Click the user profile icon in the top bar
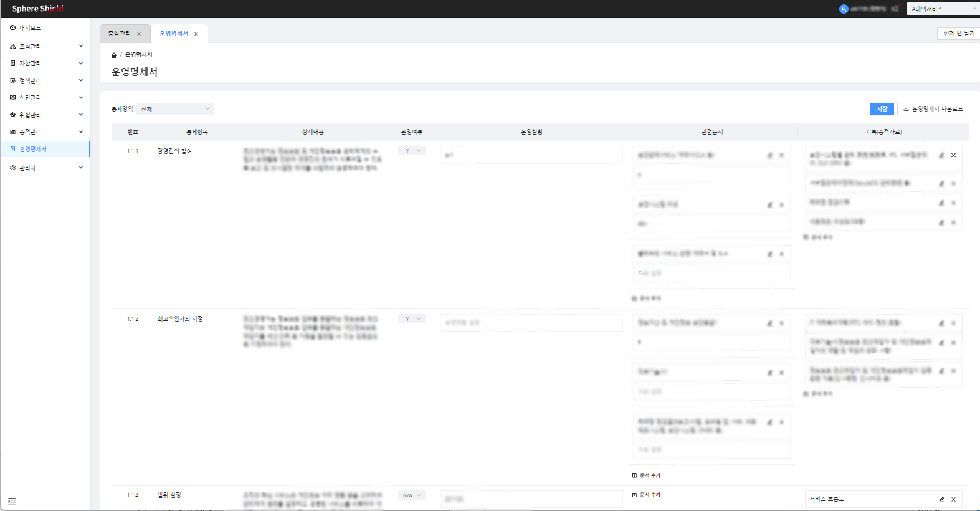 844,9
